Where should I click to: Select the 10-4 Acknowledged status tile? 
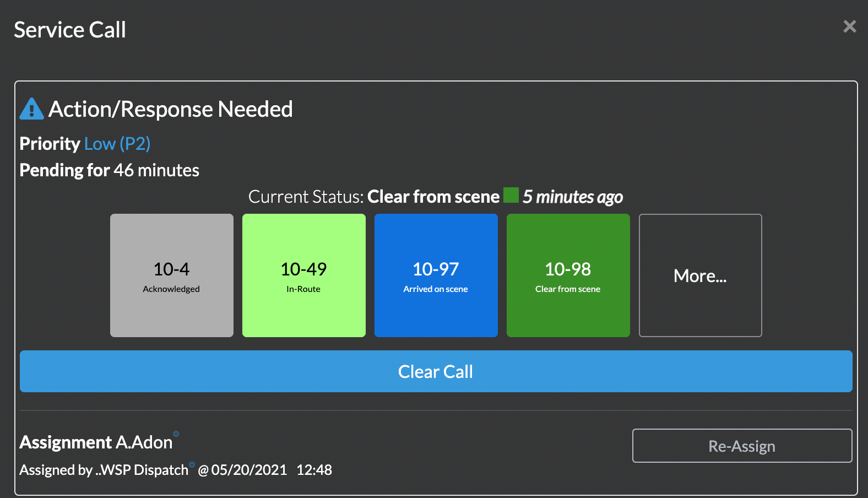171,275
